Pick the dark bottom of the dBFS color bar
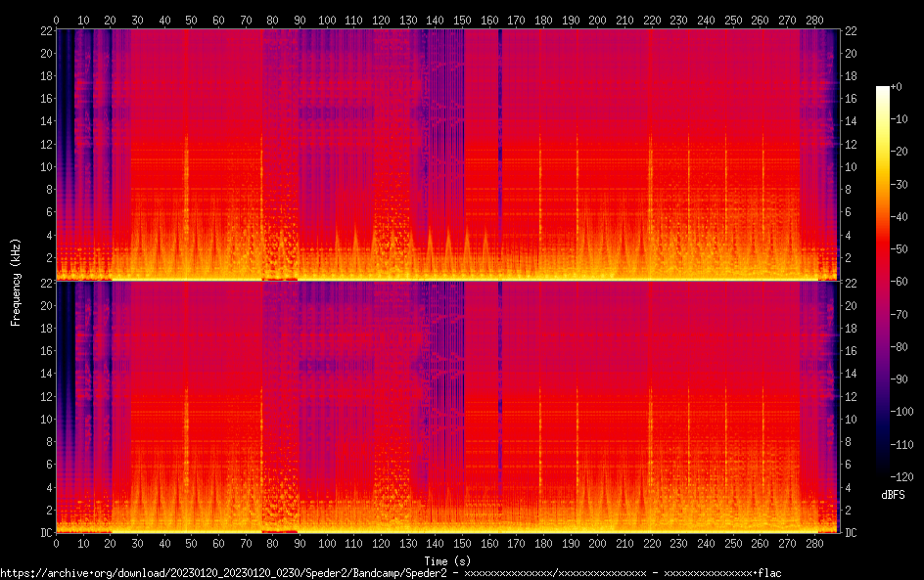The width and height of the screenshot is (924, 580). point(883,473)
